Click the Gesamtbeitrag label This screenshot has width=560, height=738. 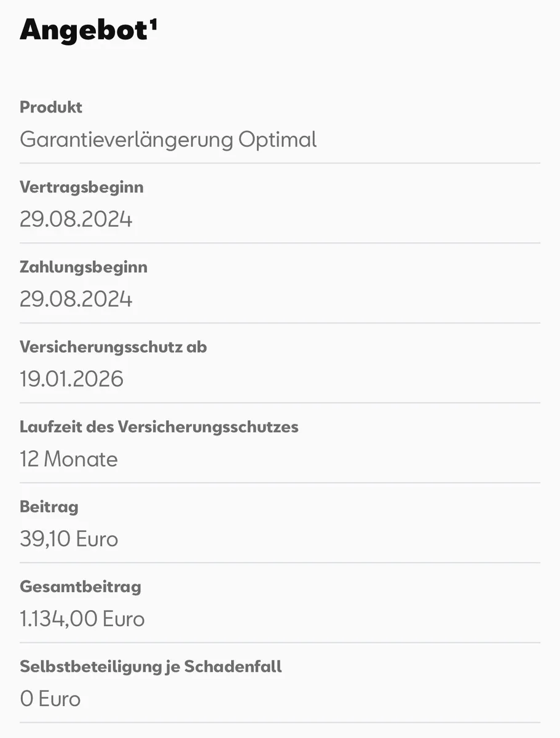click(80, 587)
